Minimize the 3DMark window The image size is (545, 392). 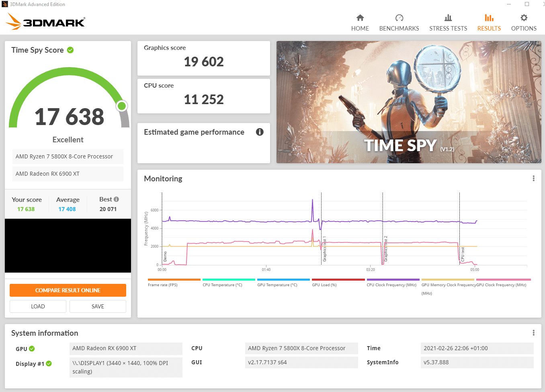[x=509, y=4]
